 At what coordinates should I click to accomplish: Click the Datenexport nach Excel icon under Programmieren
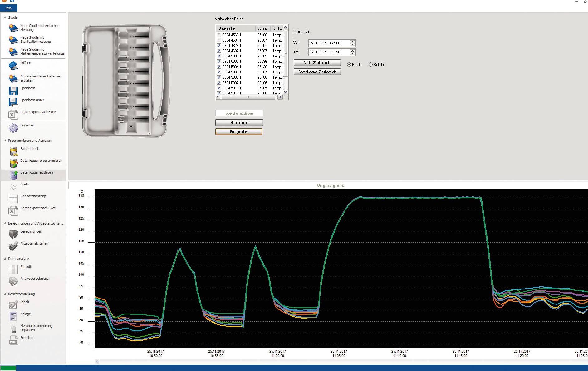point(13,211)
